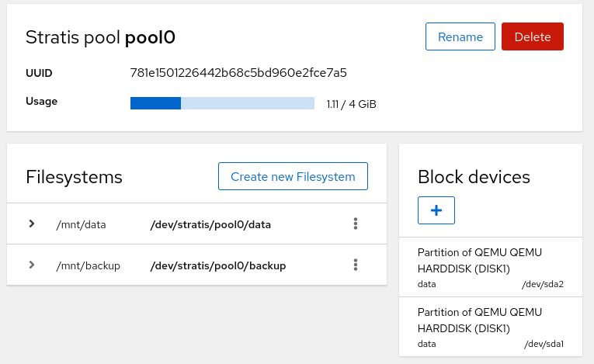This screenshot has width=594, height=364.
Task: Click the Block devices panel heading
Action: (474, 177)
